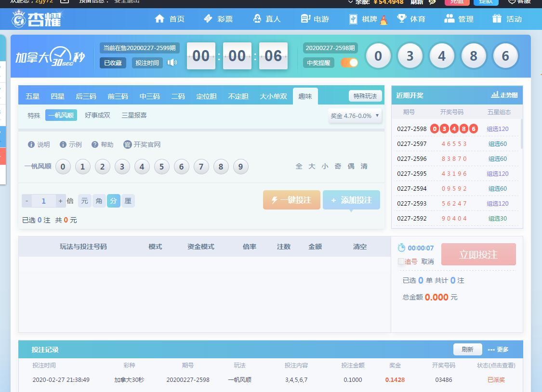Toggle number ball 0 in 一帆风顺

click(x=63, y=167)
